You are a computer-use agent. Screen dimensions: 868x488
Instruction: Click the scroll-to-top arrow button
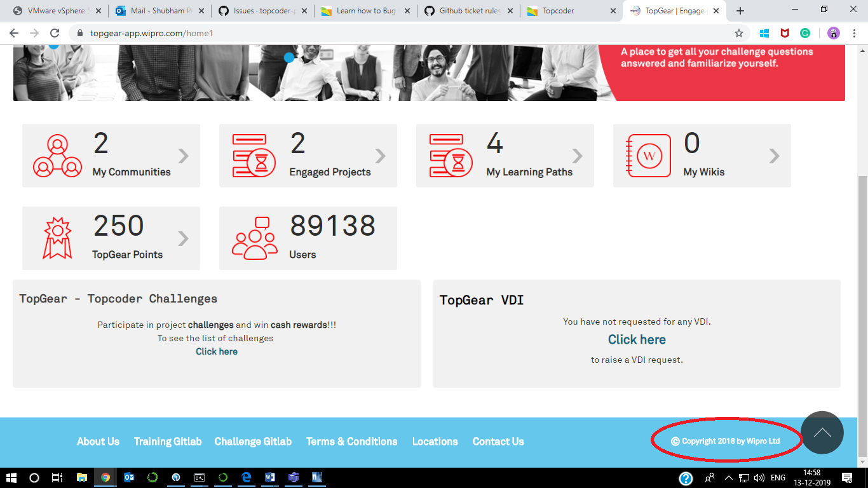click(x=822, y=433)
